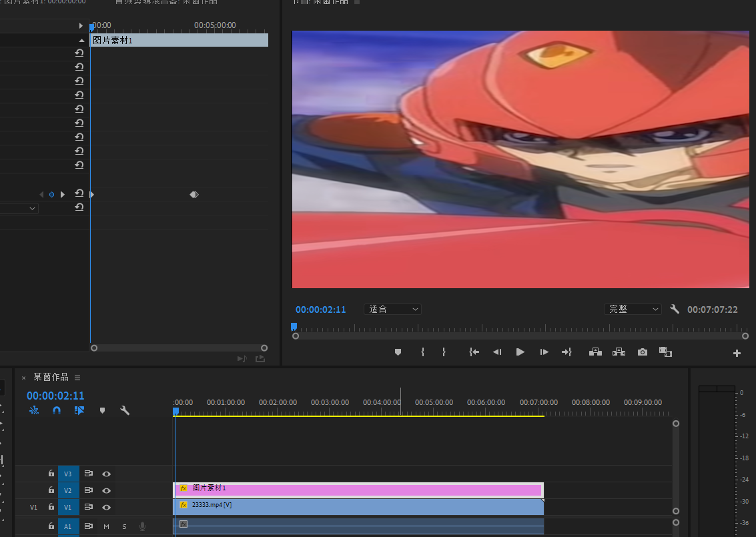Toggle sync lock on track V2
Viewport: 756px width, 537px height.
(88, 490)
